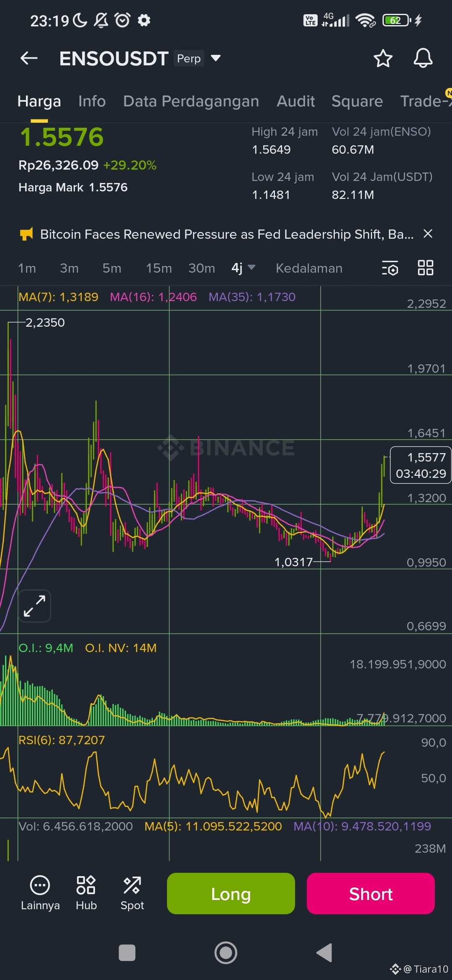Switch to the Info tab
Viewport: 452px width, 980px height.
[x=92, y=101]
